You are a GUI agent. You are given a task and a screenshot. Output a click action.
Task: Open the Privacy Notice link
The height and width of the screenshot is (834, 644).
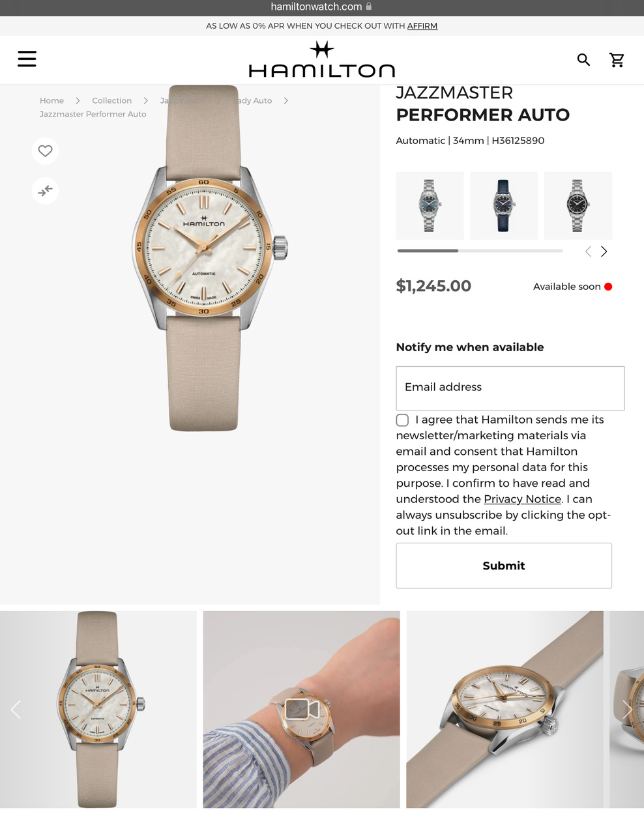[522, 499]
